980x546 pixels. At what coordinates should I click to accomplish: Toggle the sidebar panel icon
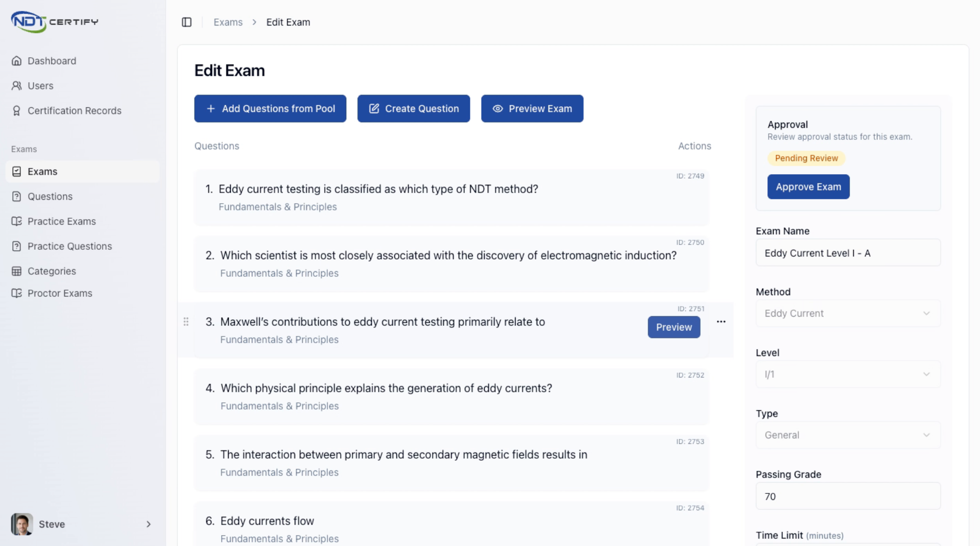pyautogui.click(x=186, y=22)
